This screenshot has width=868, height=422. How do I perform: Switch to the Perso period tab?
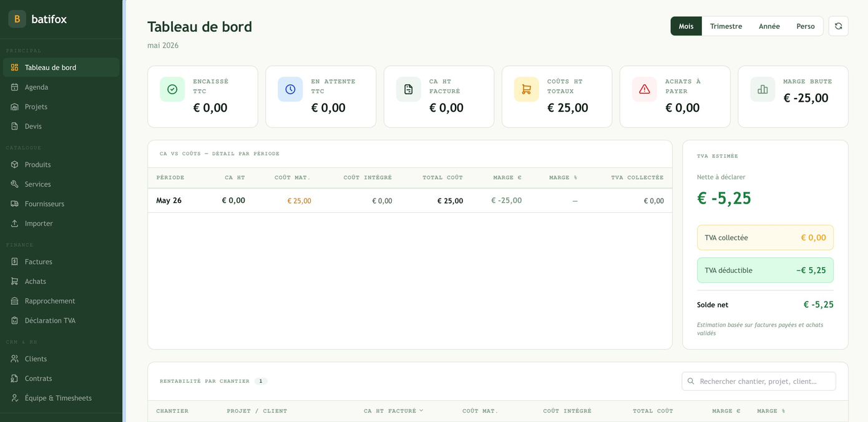[x=806, y=26]
